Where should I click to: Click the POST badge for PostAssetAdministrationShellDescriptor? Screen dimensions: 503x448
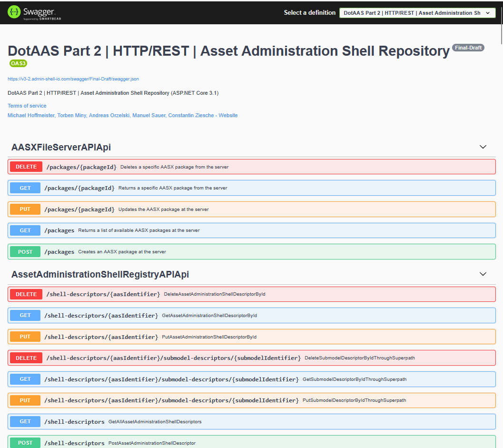[x=25, y=443]
